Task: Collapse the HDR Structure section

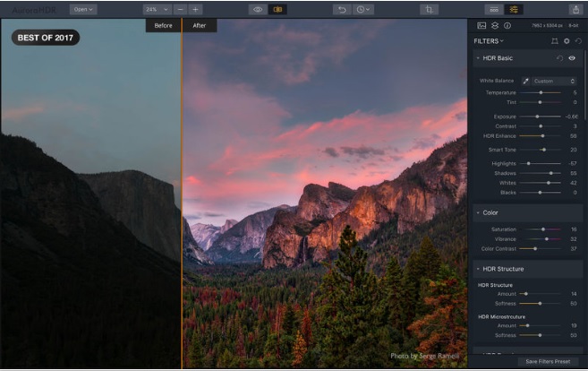Action: [479, 269]
